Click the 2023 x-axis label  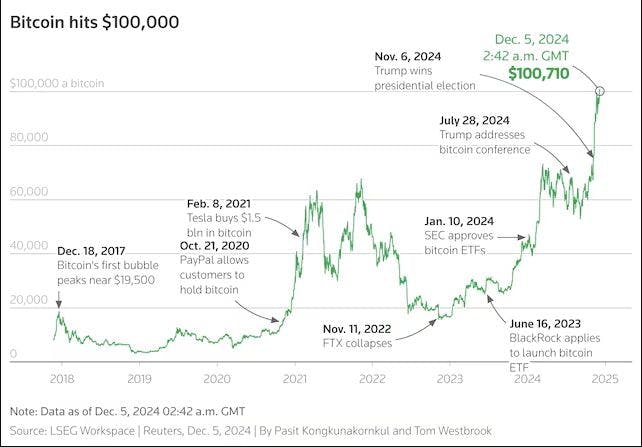tap(449, 378)
